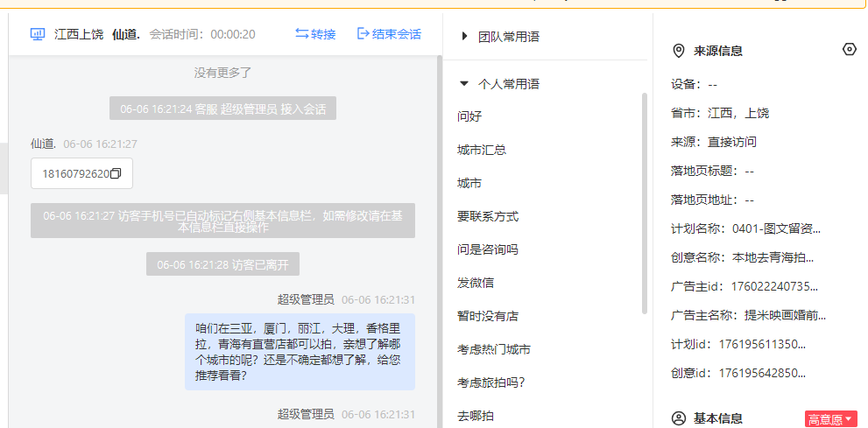Select the 问是咨询吗 quick phrase
The image size is (868, 428).
pyautogui.click(x=488, y=249)
